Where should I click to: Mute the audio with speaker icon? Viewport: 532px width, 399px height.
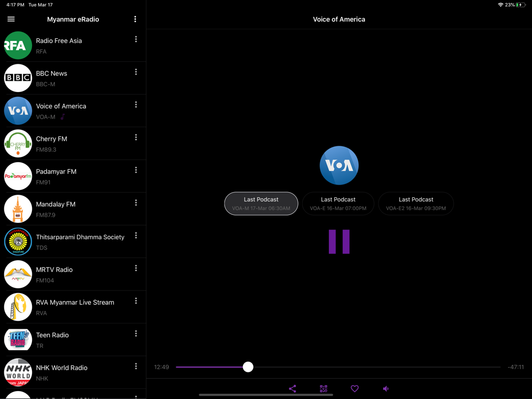[385, 388]
